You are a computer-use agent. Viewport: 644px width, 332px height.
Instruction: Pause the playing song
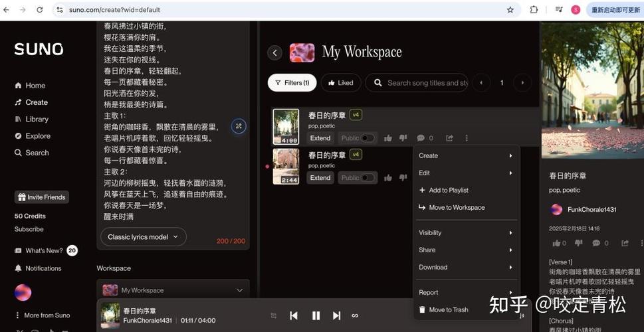316,315
